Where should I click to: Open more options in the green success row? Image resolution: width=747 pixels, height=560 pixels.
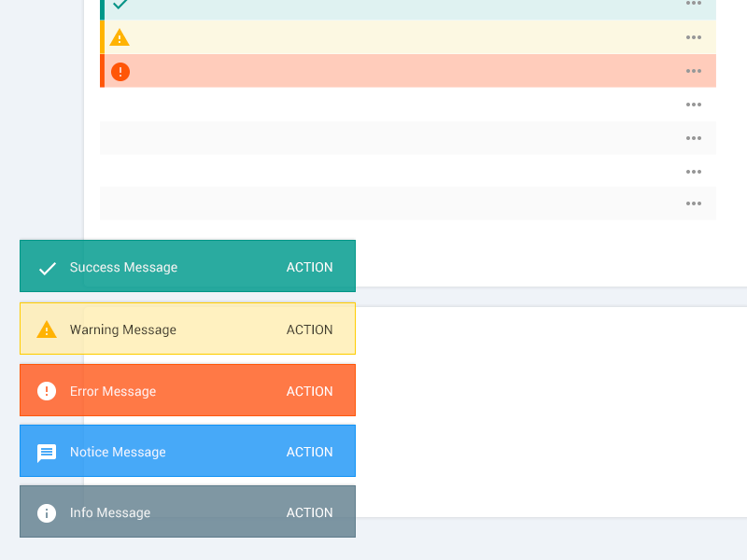point(694,3)
